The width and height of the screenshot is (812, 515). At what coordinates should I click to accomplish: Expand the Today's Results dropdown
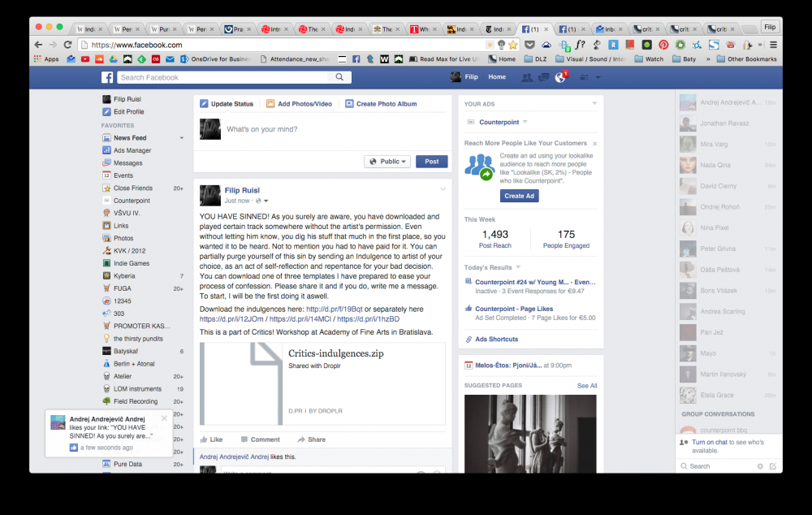(518, 267)
